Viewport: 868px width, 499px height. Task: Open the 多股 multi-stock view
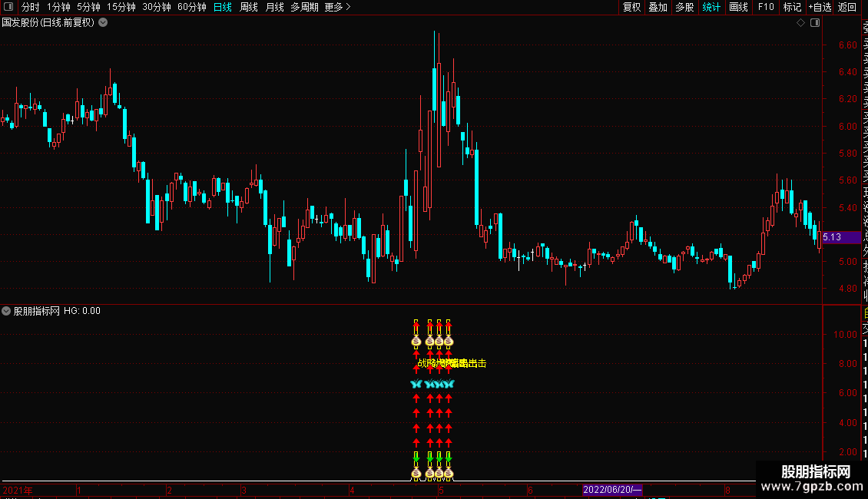(684, 7)
